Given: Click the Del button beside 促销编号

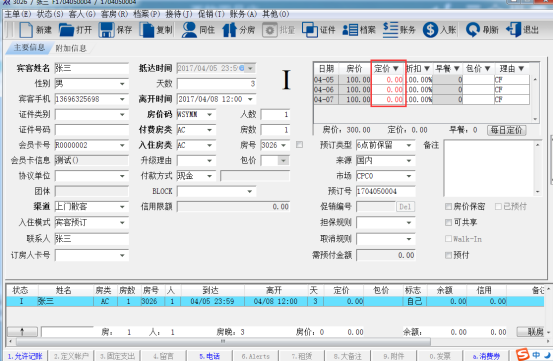Looking at the screenshot, I should tap(405, 207).
